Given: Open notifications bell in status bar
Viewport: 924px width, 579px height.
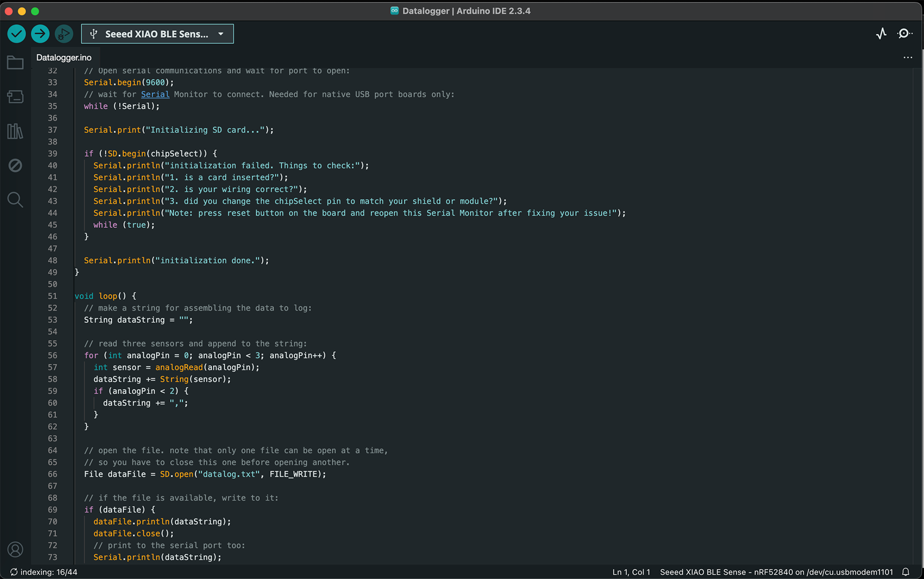Looking at the screenshot, I should [905, 572].
